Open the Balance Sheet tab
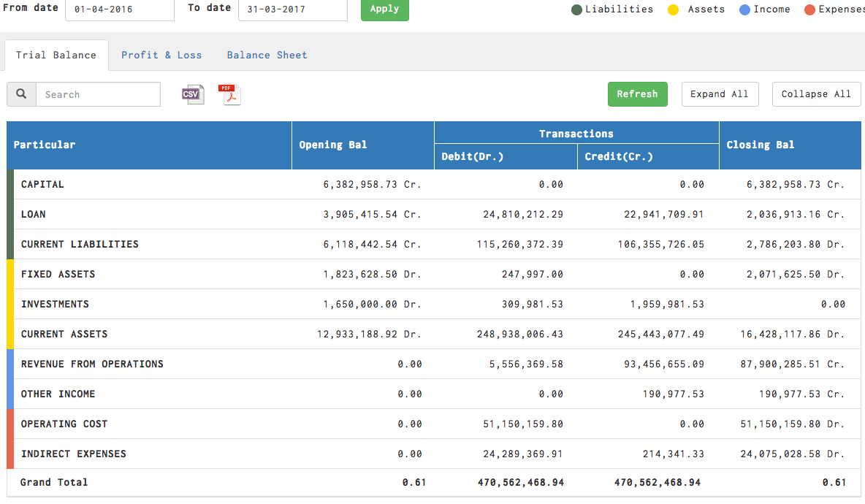 [267, 55]
